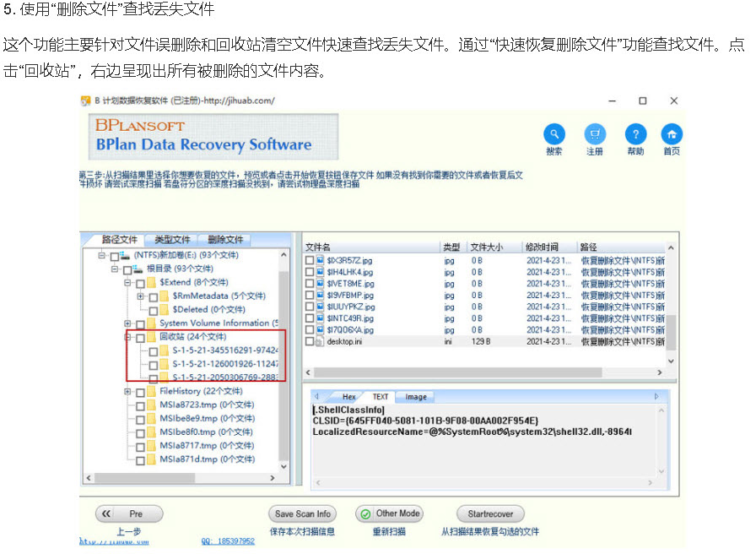756x554 pixels.
Task: Select the S-1-5-21-126001926 folder row
Action: point(225,364)
